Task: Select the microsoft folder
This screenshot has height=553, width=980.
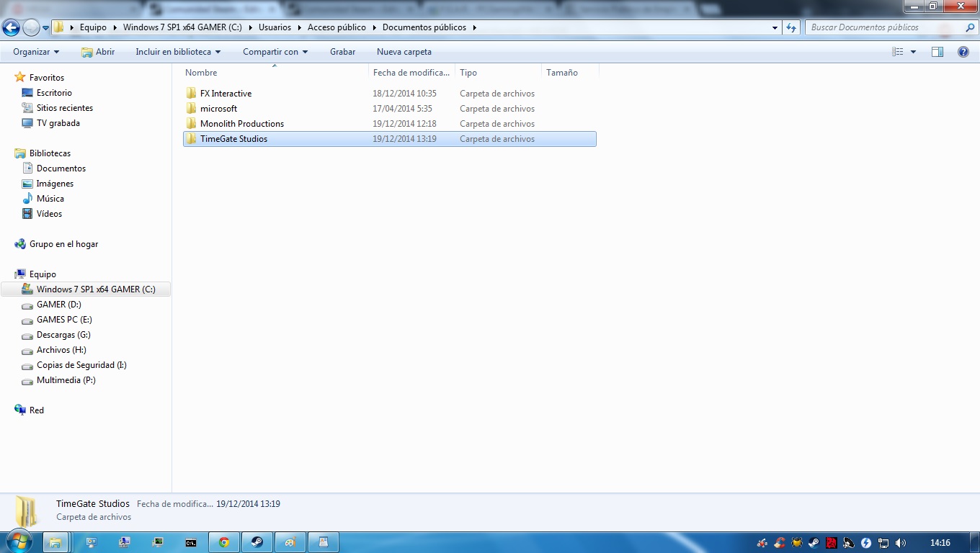Action: coord(218,109)
